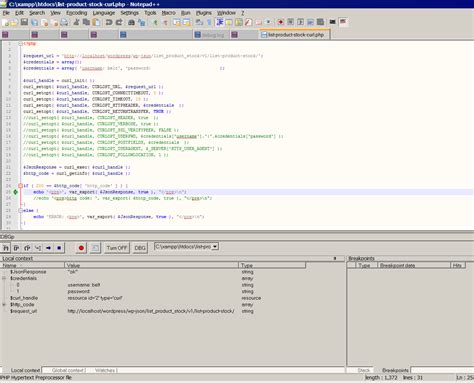Click the Turn OFF button
Image resolution: width=474 pixels, height=383 pixels.
pos(117,248)
